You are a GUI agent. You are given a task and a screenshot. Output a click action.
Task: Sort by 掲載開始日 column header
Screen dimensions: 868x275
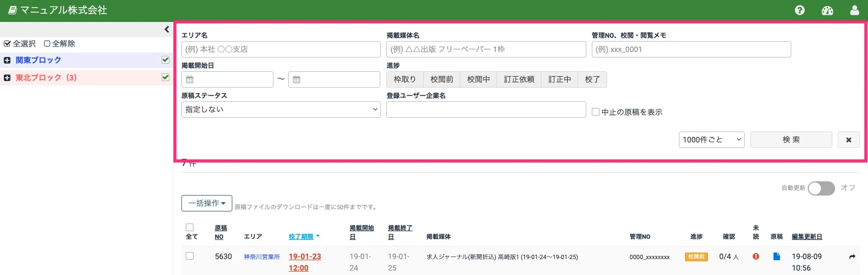point(362,232)
